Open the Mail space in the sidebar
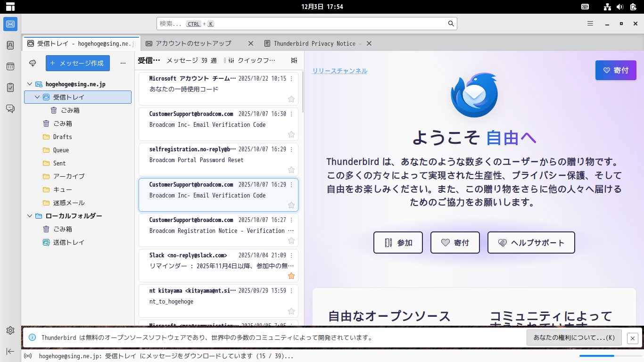The width and height of the screenshot is (644, 362). tap(10, 24)
